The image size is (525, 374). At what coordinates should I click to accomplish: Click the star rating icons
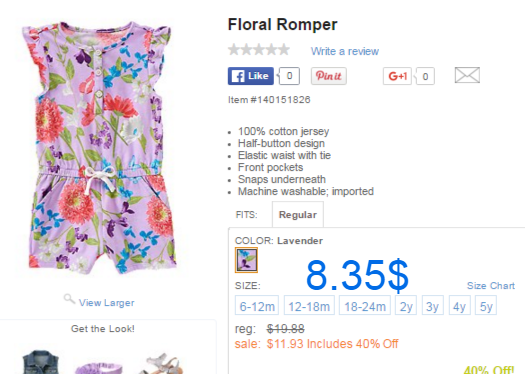(259, 50)
